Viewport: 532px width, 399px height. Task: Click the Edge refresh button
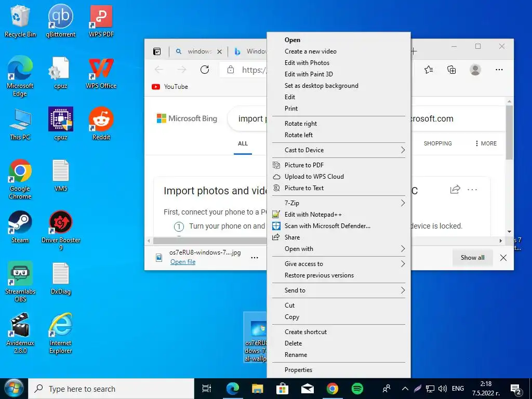point(205,70)
